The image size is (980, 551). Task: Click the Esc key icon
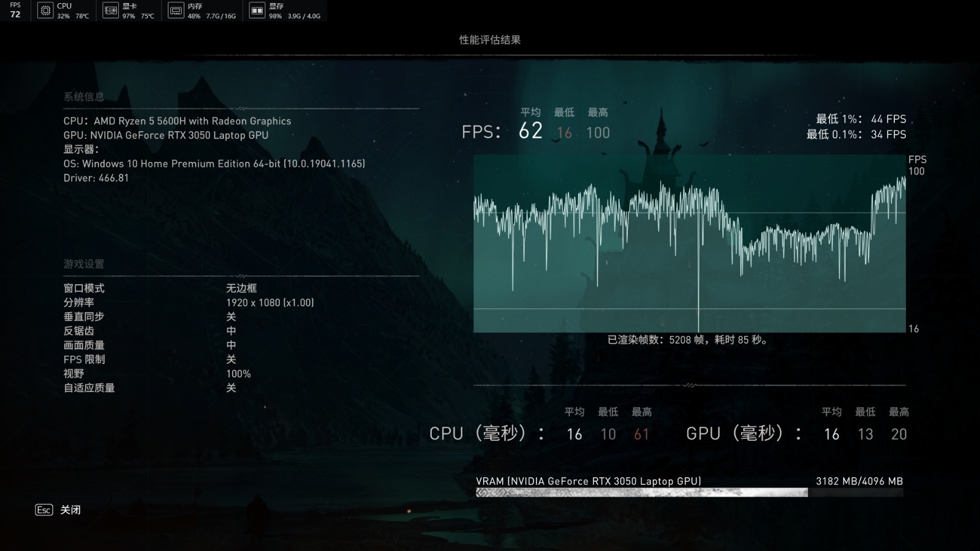[x=44, y=510]
